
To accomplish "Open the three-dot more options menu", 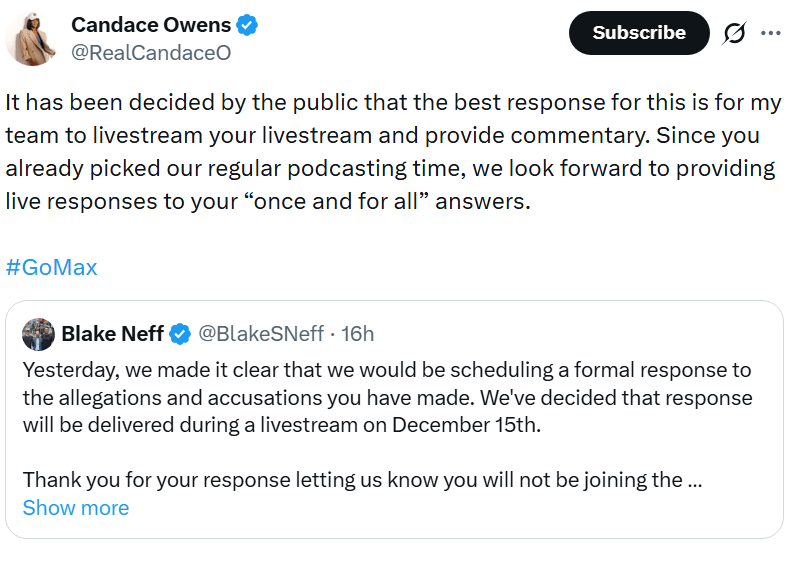I will pos(771,33).
